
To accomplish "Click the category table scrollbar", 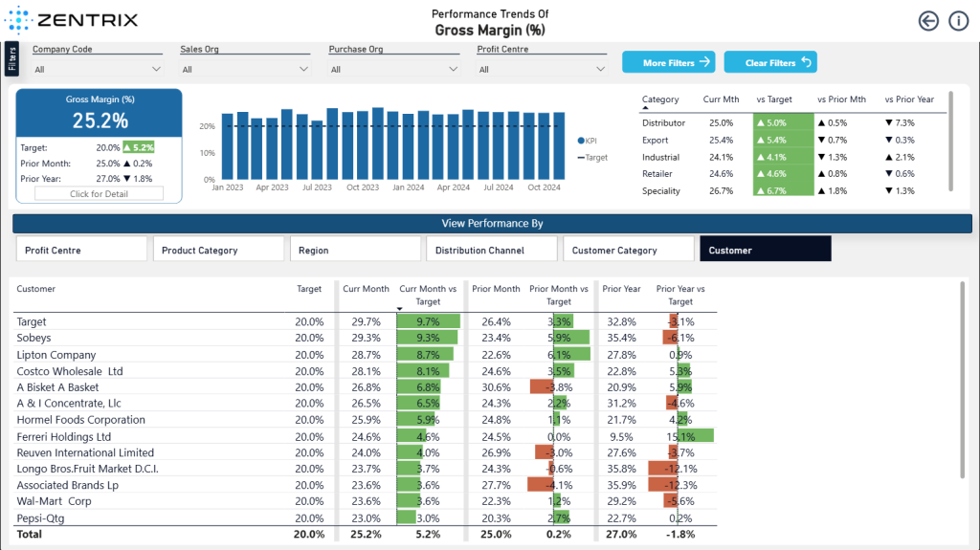I will click(950, 142).
